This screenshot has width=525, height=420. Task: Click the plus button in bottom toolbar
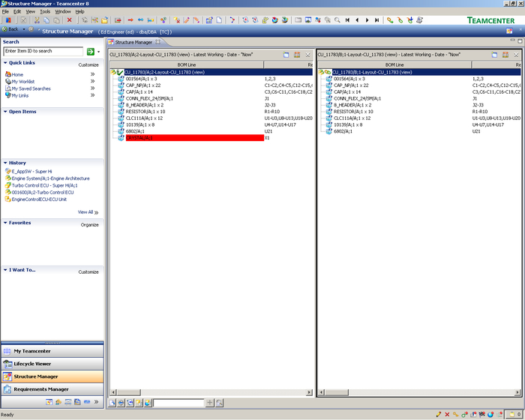click(x=209, y=403)
